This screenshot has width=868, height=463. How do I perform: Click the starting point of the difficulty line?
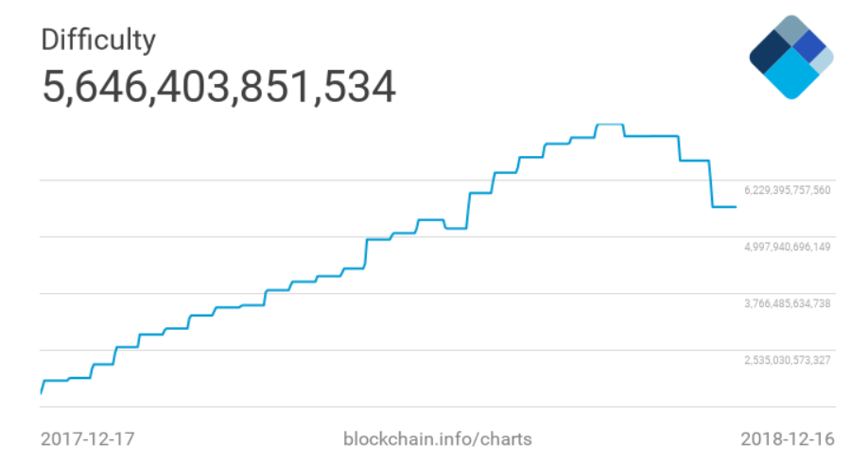[41, 391]
